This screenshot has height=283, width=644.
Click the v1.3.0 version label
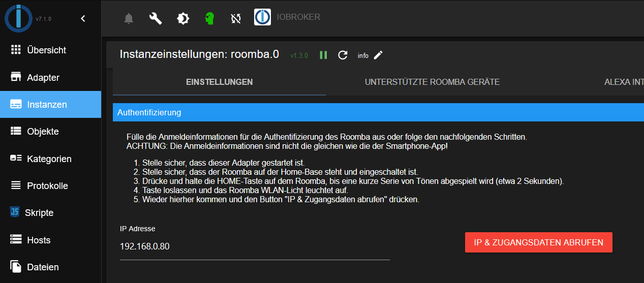click(299, 55)
